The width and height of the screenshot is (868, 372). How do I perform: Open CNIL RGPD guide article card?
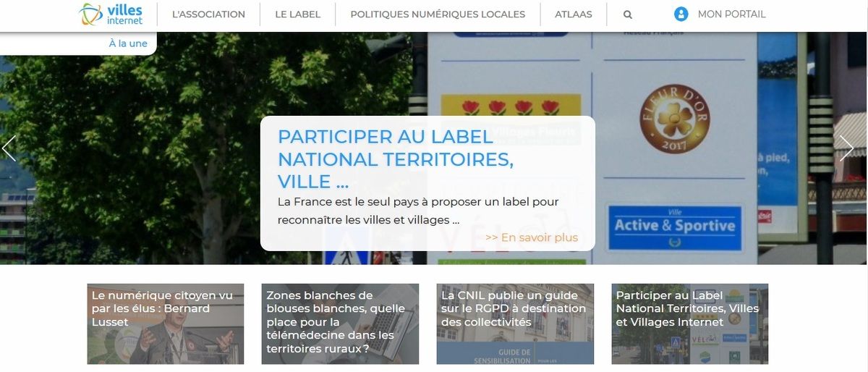515,324
